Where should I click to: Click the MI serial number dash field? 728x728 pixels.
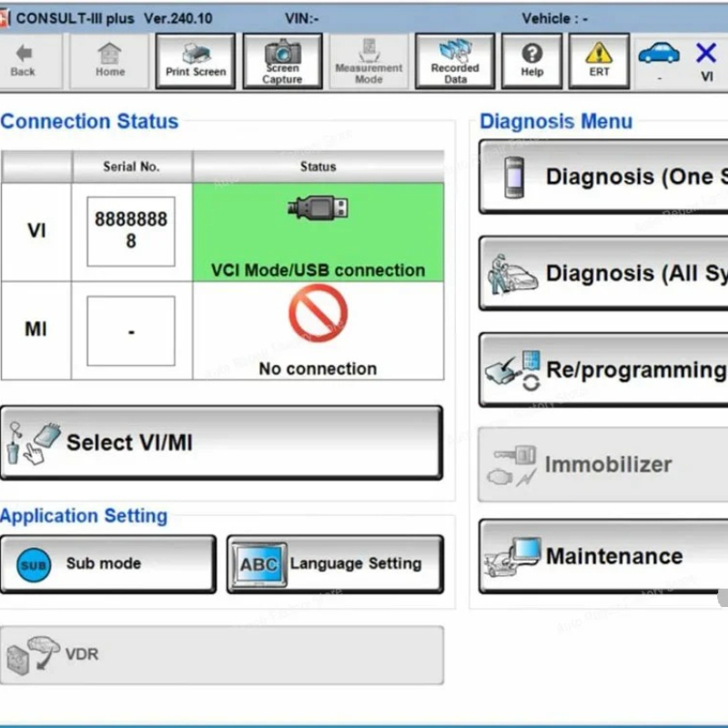coord(131,331)
